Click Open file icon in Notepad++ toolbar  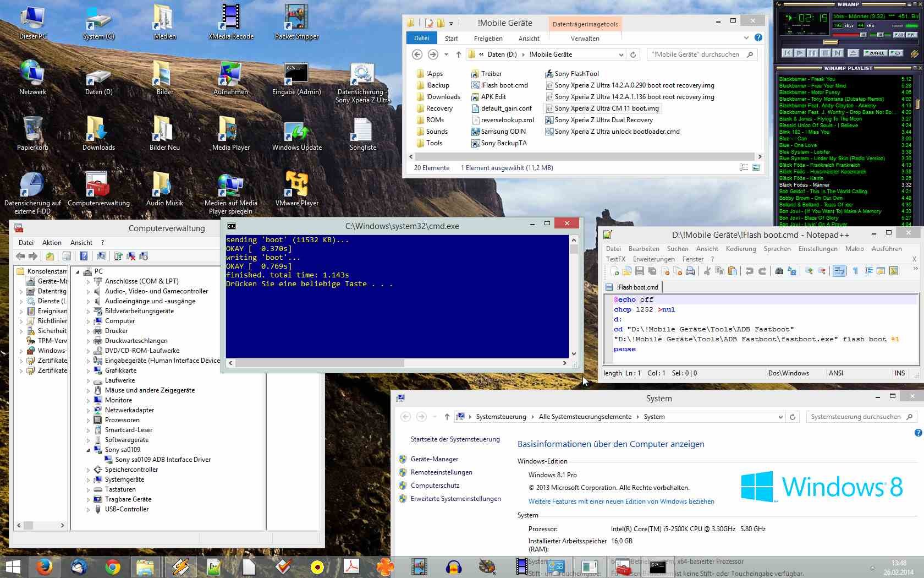(626, 271)
